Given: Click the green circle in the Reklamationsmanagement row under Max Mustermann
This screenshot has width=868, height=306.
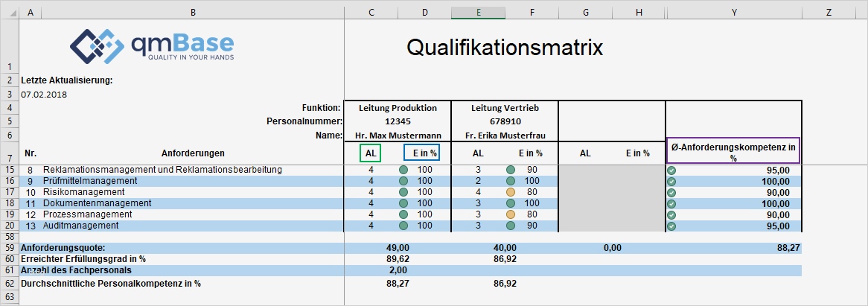Looking at the screenshot, I should coord(404,170).
